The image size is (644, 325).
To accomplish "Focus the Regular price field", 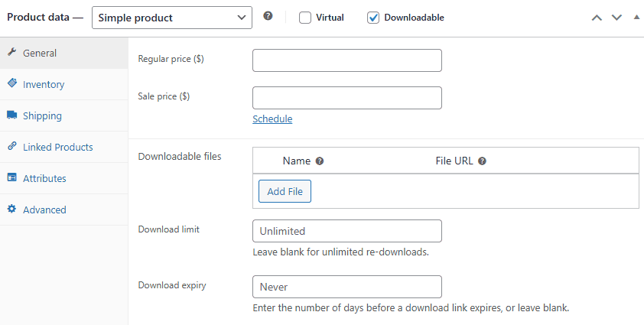I will coord(347,60).
